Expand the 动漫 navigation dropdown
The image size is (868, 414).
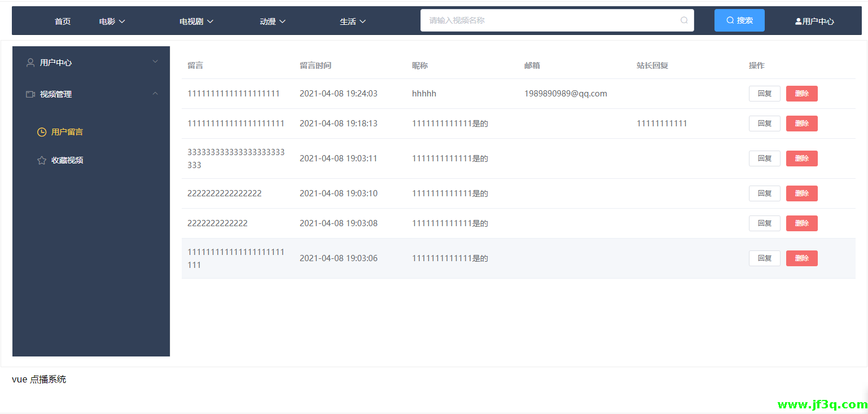click(273, 21)
